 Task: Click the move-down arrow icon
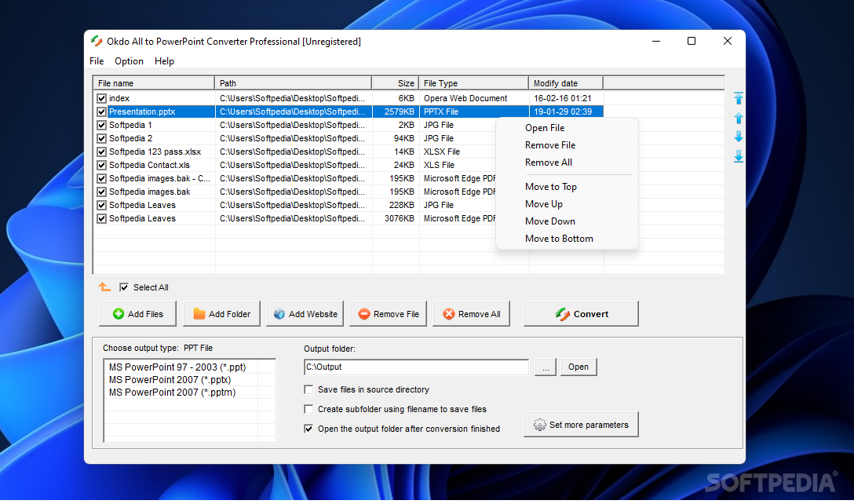click(739, 137)
